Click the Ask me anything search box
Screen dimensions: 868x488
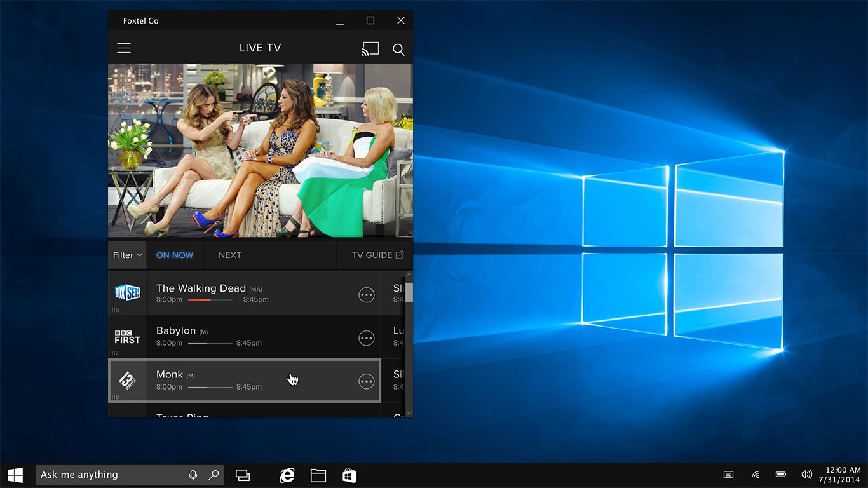(130, 475)
